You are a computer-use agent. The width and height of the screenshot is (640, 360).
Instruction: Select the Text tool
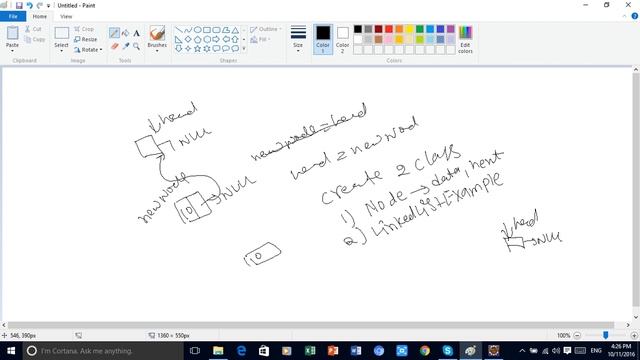pyautogui.click(x=136, y=33)
